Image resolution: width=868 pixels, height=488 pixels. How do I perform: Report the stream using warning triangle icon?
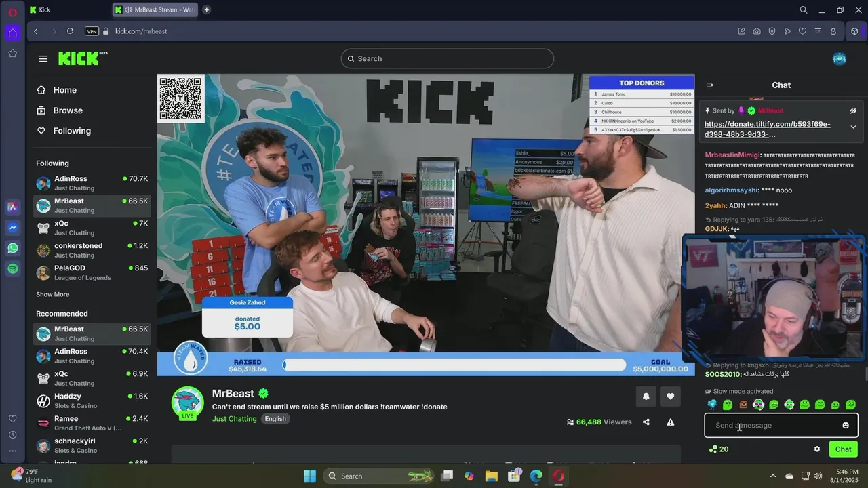pyautogui.click(x=670, y=422)
